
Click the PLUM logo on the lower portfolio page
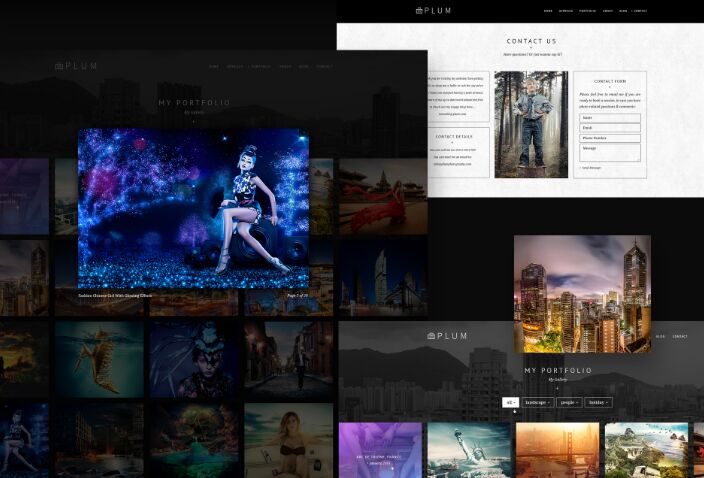point(447,336)
